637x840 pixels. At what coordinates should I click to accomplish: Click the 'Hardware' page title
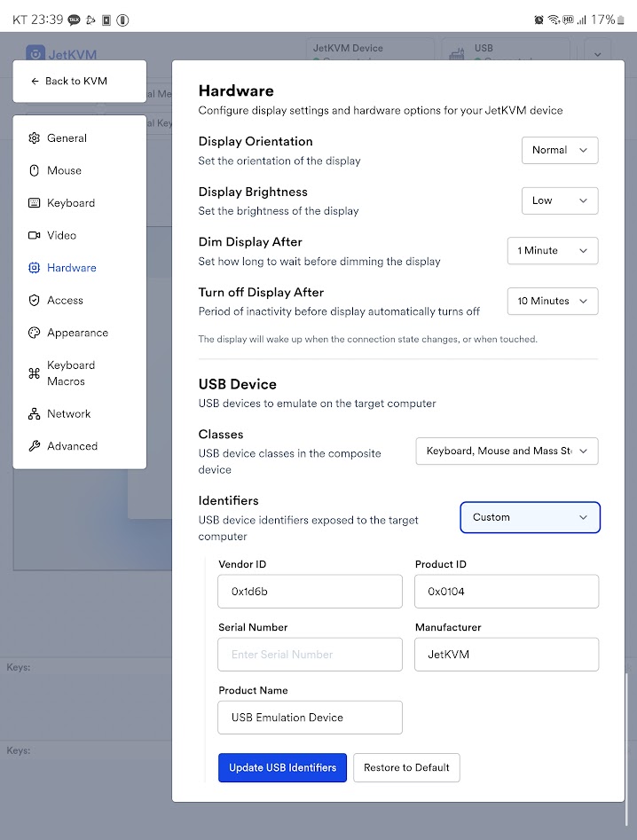236,90
